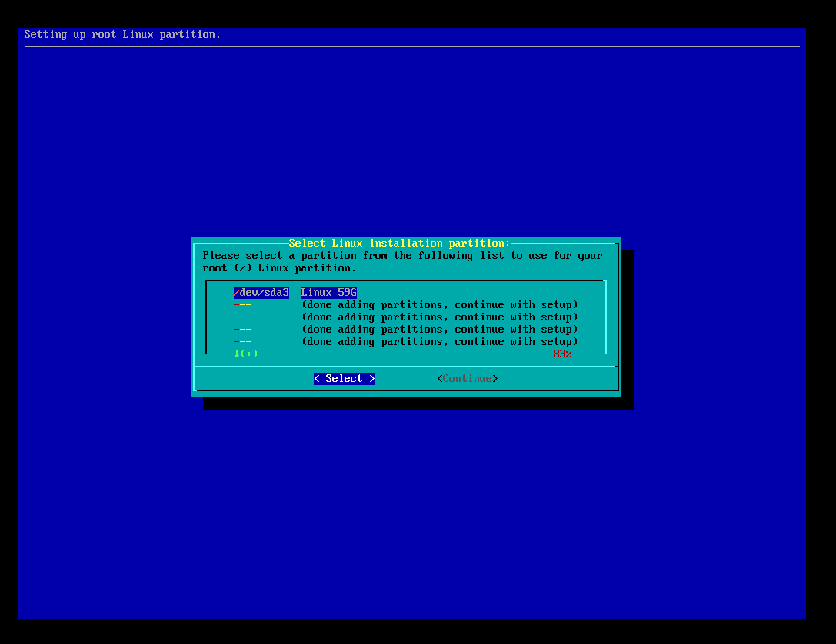Image resolution: width=836 pixels, height=644 pixels.
Task: Choose the first 'done adding partitions' entry
Action: (439, 305)
